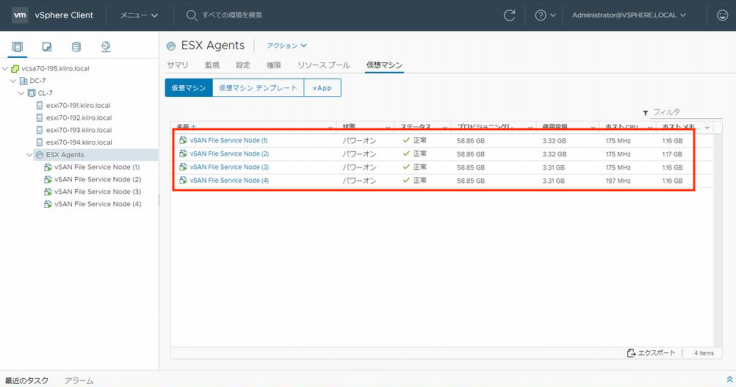Switch to the リソース プール tab

[x=323, y=65]
